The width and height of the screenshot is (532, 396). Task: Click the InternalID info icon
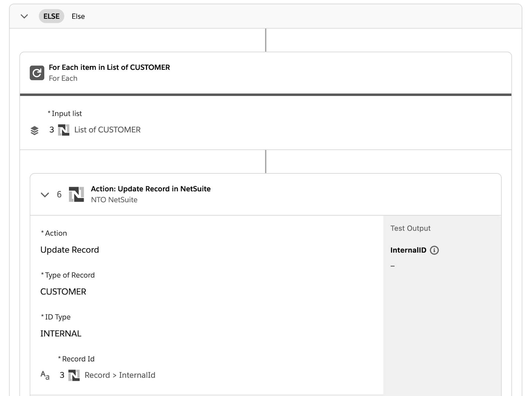(434, 250)
